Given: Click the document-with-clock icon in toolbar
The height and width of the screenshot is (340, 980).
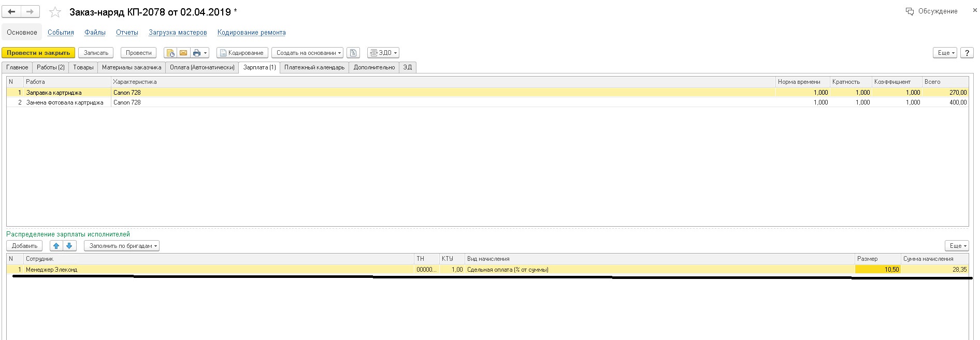Looking at the screenshot, I should click(170, 53).
